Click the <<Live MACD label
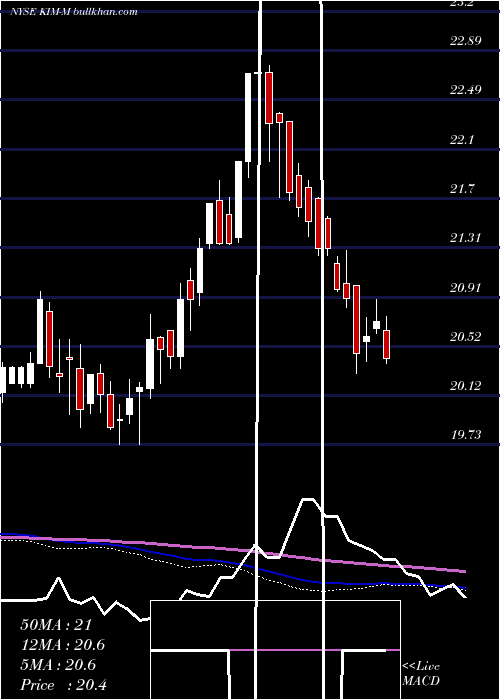The width and height of the screenshot is (500, 700). [421, 673]
